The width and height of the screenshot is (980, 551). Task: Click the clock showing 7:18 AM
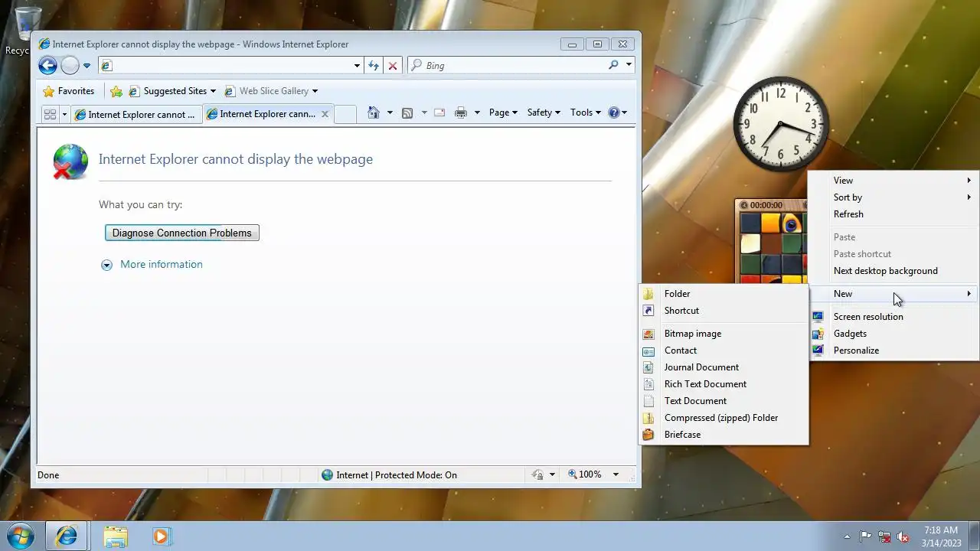941,536
